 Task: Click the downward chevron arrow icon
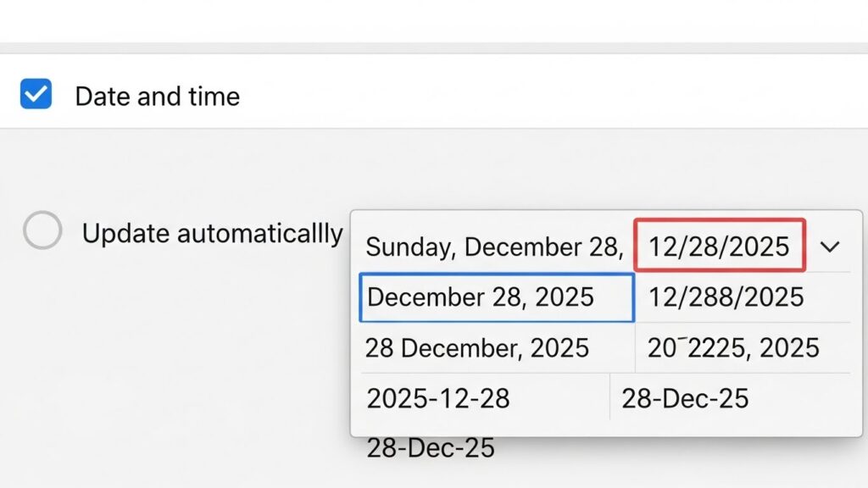click(x=830, y=247)
